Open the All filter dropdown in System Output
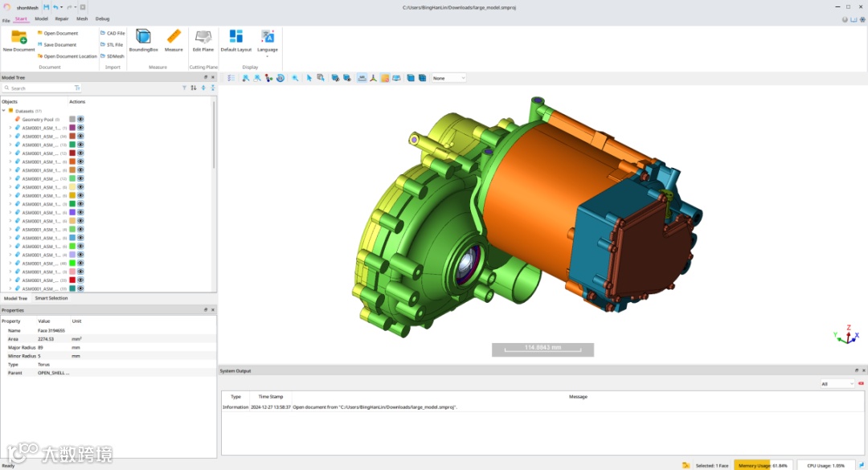 837,384
